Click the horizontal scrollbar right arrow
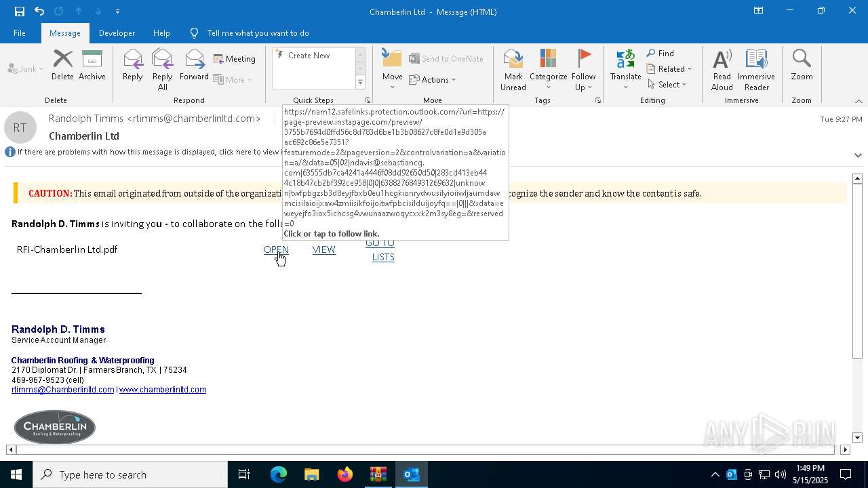Screen dimensions: 868x488 click(845, 449)
